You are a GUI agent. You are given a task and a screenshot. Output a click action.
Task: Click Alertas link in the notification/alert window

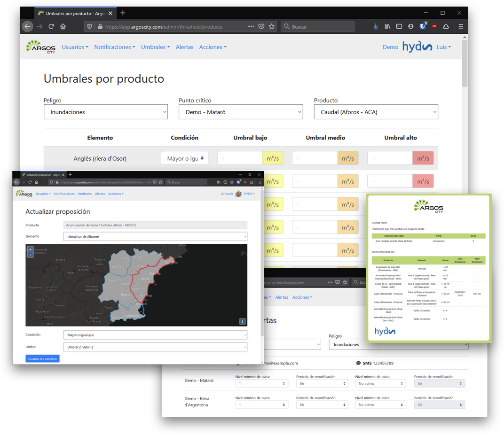point(282,297)
